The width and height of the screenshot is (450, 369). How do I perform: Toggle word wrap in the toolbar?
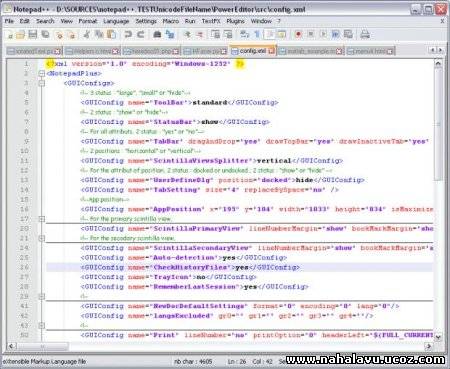(x=245, y=34)
